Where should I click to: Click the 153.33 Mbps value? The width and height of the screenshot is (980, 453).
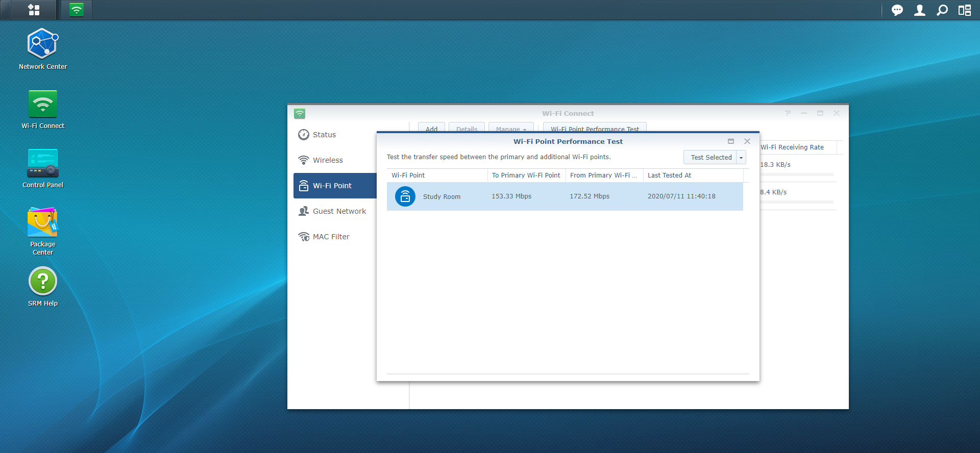pyautogui.click(x=511, y=196)
